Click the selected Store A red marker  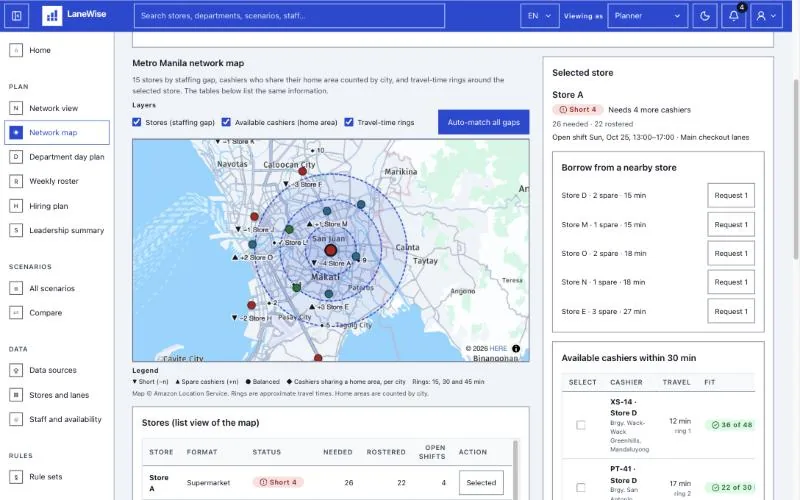coord(331,250)
